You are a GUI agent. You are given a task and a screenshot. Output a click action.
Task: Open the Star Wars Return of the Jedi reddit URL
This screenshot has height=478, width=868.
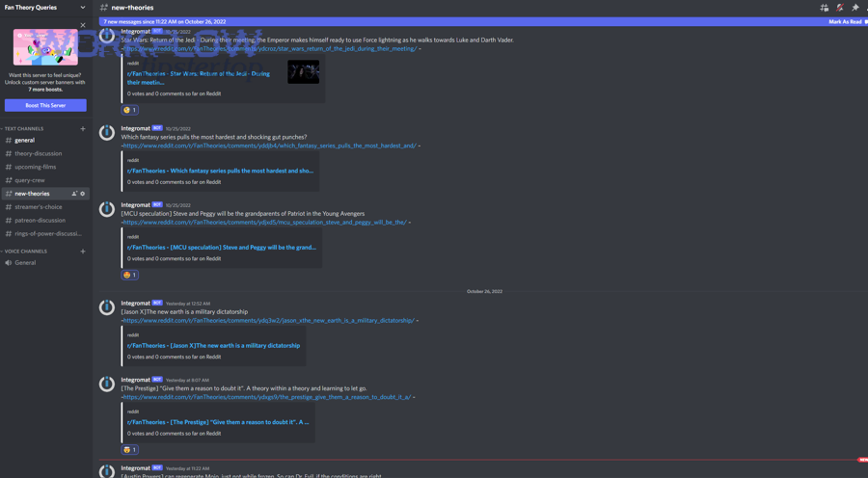[x=270, y=49]
